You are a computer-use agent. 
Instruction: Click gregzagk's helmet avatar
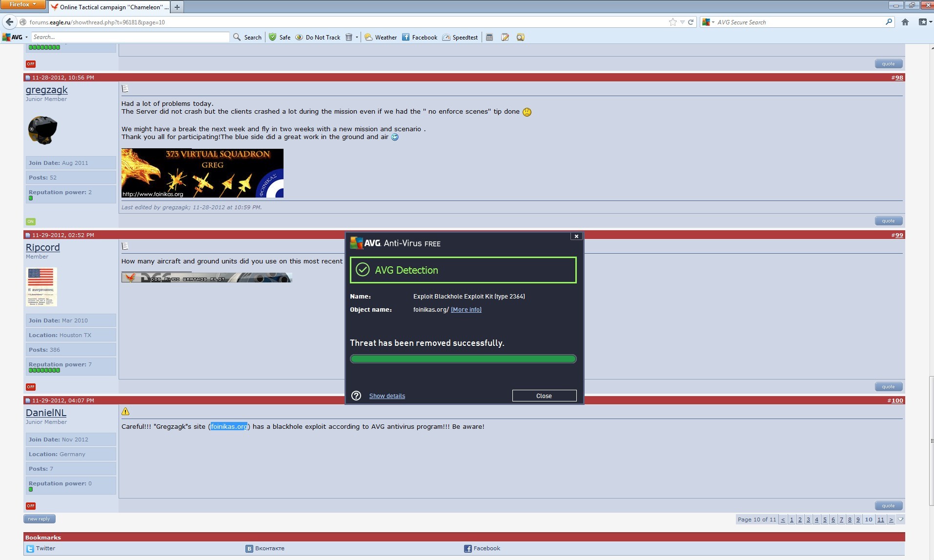tap(42, 130)
